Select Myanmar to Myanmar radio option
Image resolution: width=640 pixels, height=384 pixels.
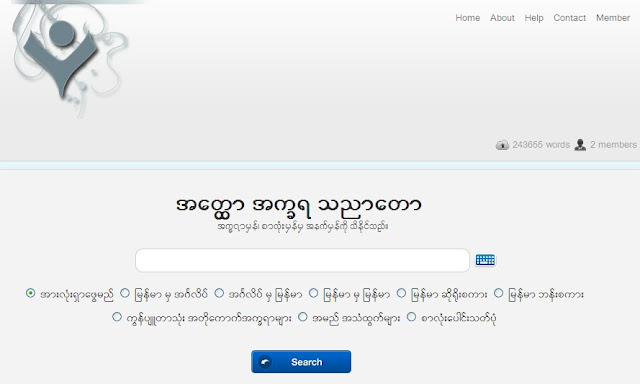(x=313, y=293)
